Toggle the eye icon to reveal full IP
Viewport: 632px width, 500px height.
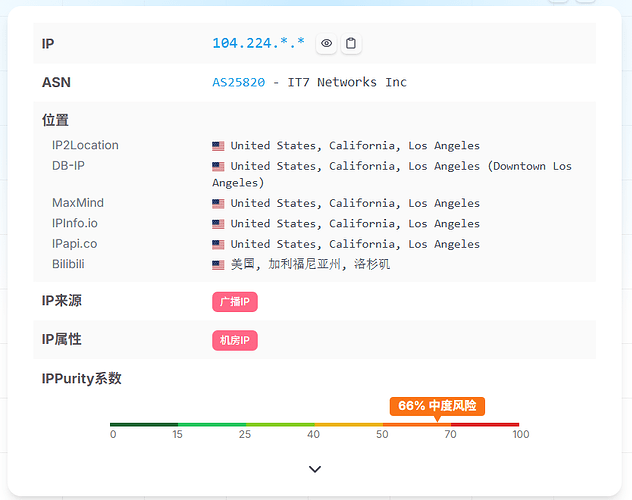[326, 44]
